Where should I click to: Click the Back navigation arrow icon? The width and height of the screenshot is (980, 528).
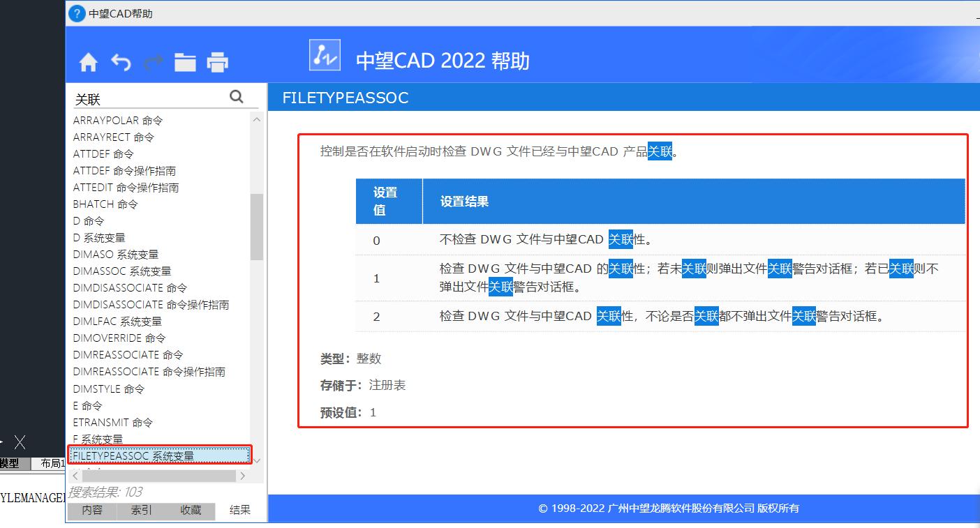click(120, 61)
